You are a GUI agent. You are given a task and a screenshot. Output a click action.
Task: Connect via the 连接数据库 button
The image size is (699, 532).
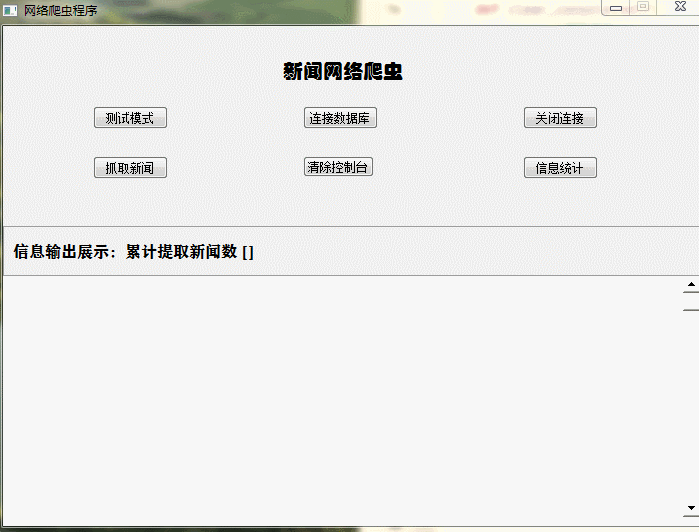coord(340,118)
